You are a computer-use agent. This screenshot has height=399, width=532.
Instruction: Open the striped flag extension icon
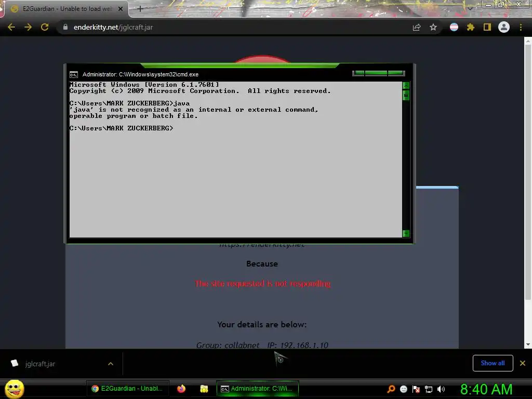454,27
